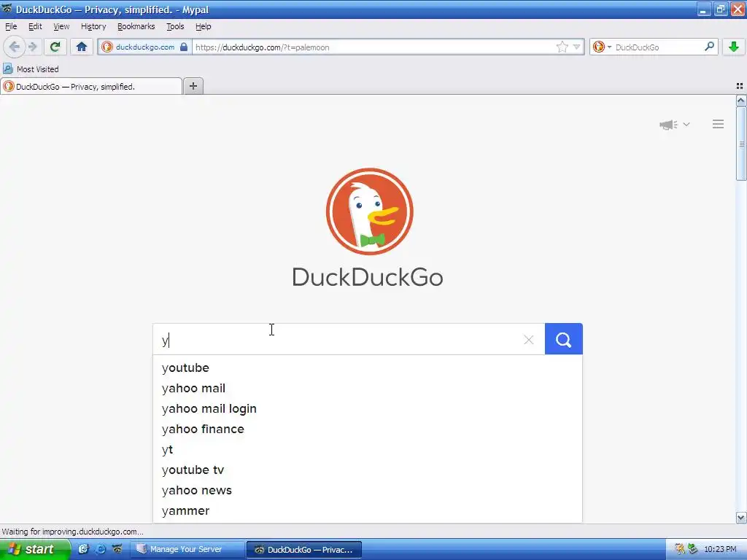Open the History menu
The width and height of the screenshot is (747, 560).
click(x=93, y=26)
